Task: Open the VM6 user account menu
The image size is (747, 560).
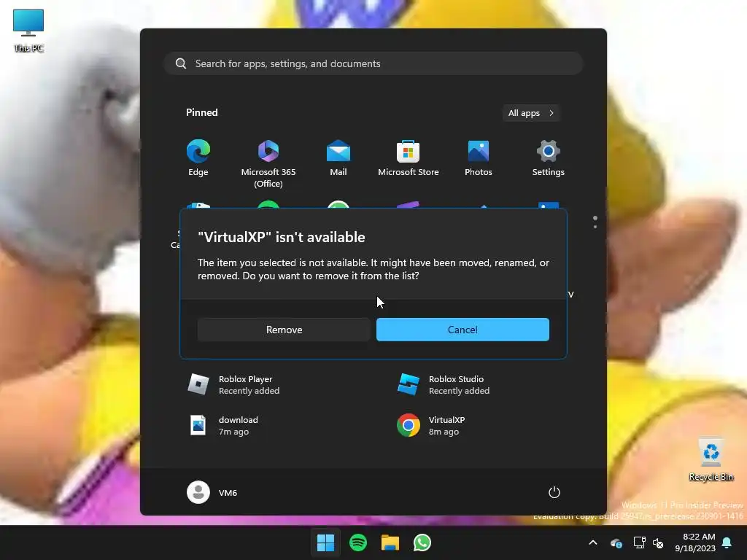Action: coord(212,492)
